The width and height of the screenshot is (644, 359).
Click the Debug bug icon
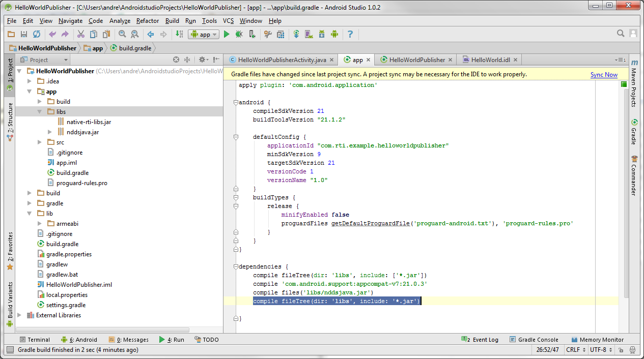[239, 34]
